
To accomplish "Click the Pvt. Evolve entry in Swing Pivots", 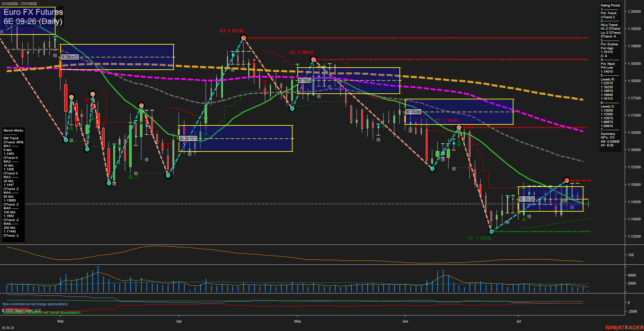I will click(x=609, y=44).
